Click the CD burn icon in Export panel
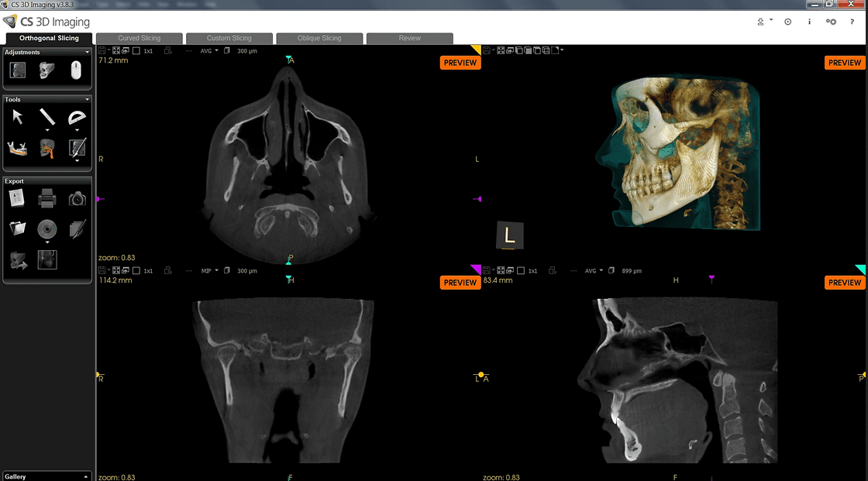Screen dimensions: 868x481 pyautogui.click(x=46, y=229)
